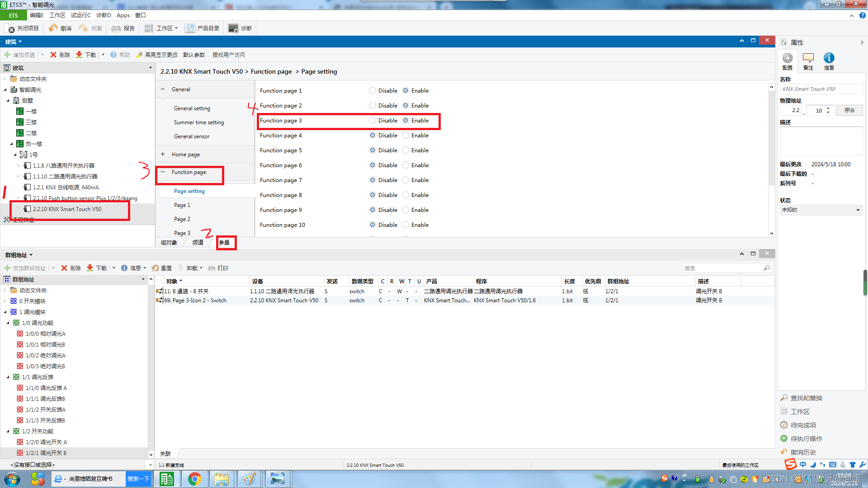Expand the Home page section
868x488 pixels.
pos(163,154)
